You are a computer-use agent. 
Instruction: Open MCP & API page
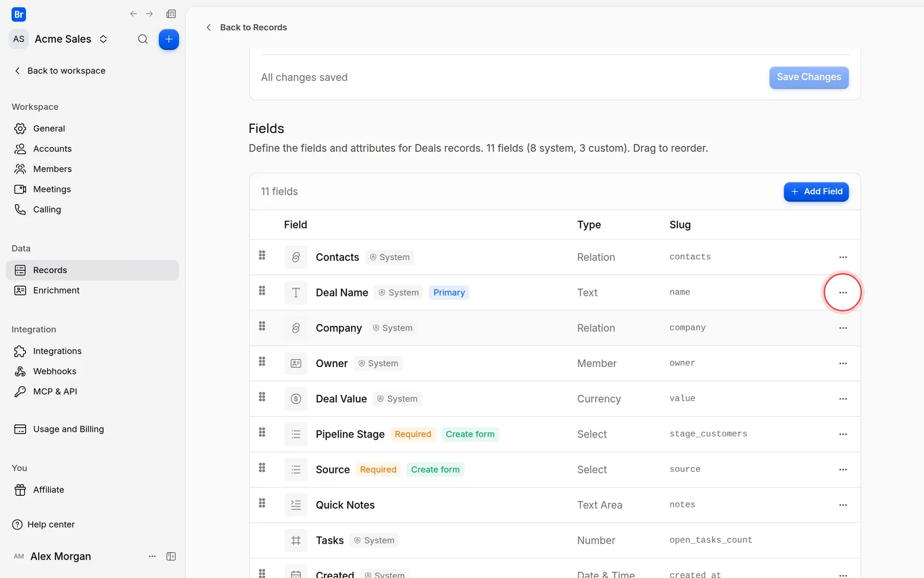pyautogui.click(x=92, y=391)
